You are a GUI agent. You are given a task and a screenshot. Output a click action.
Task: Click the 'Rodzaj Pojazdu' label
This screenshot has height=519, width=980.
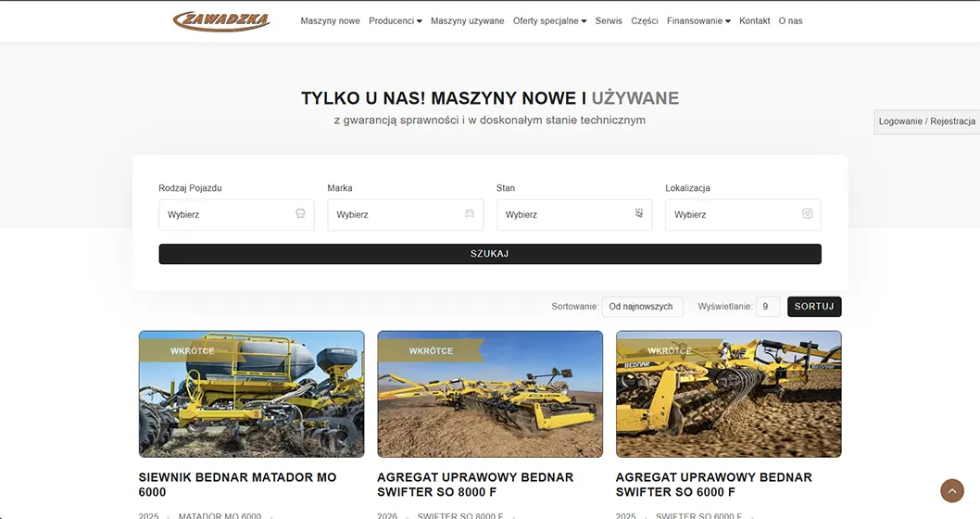coord(190,187)
